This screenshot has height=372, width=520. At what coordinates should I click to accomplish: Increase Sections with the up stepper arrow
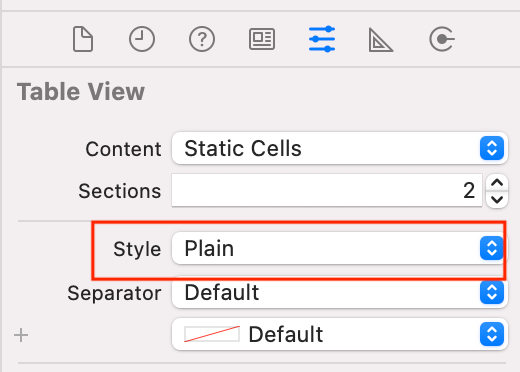[497, 183]
